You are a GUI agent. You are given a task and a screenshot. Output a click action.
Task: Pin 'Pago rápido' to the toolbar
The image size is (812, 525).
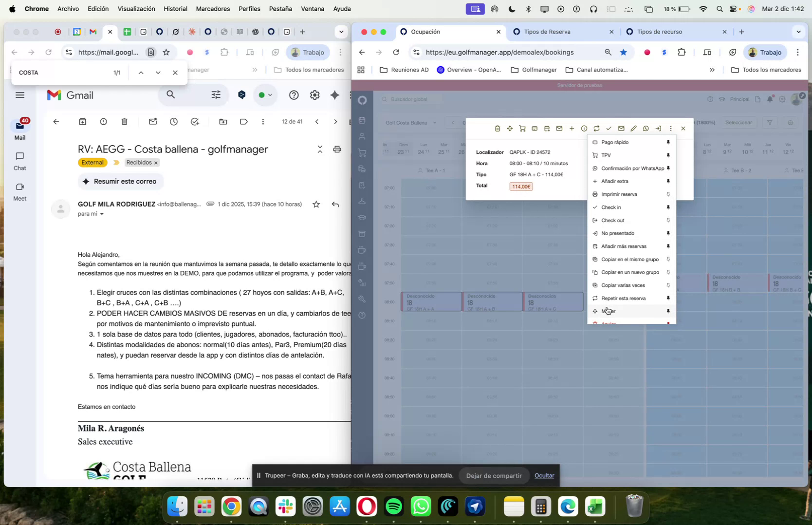668,142
